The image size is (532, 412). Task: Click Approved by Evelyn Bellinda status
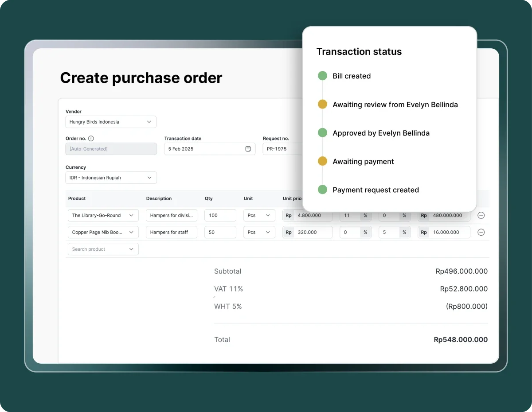[x=381, y=133]
